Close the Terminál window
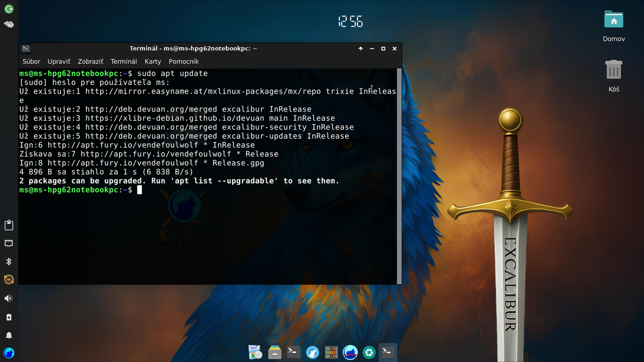 [394, 49]
